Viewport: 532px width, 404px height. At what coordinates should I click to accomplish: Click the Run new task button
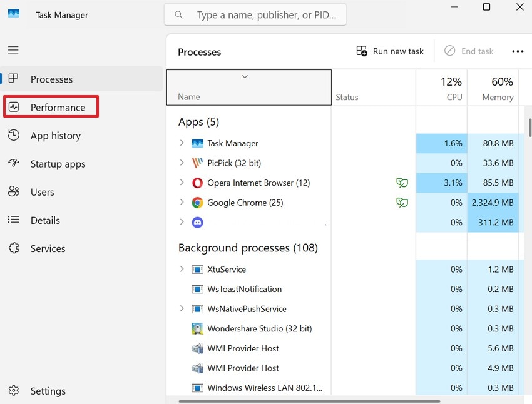(389, 51)
